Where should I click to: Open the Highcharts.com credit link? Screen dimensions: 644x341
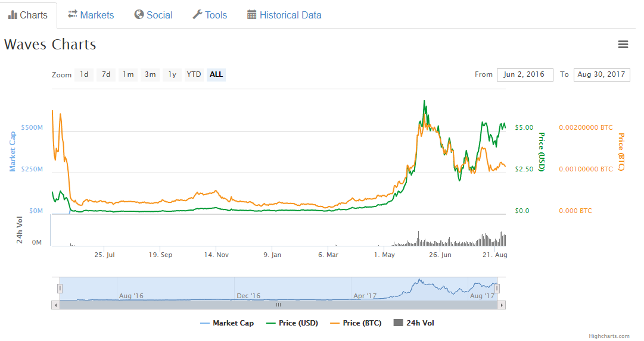point(609,336)
